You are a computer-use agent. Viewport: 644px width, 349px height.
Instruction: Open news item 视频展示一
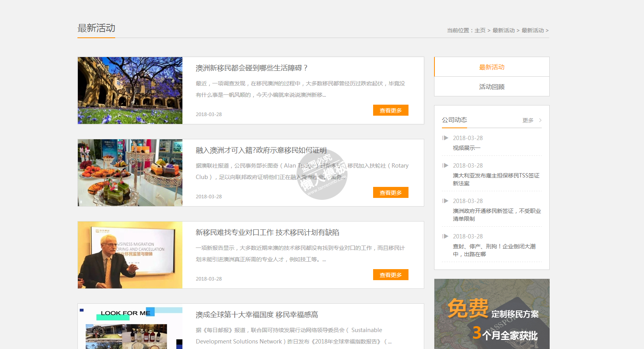(467, 148)
